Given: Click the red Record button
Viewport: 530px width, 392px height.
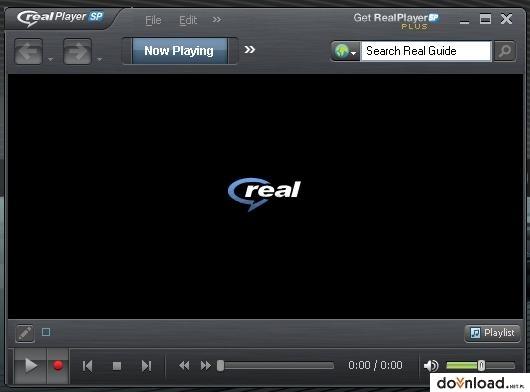Looking at the screenshot, I should (x=58, y=366).
